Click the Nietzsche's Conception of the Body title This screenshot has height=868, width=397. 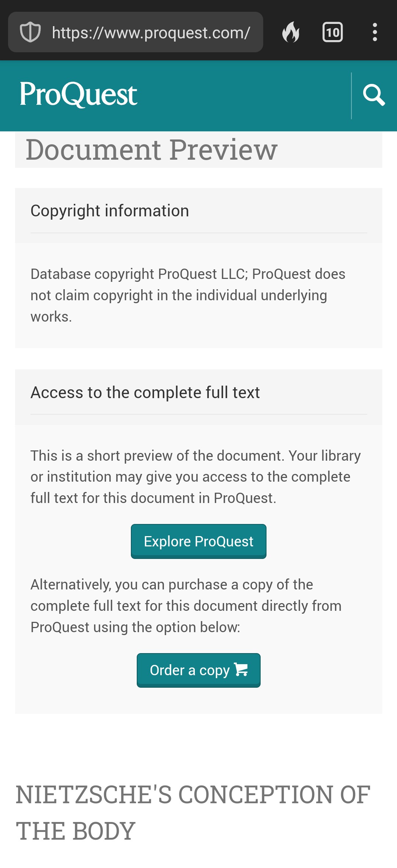pos(193,813)
